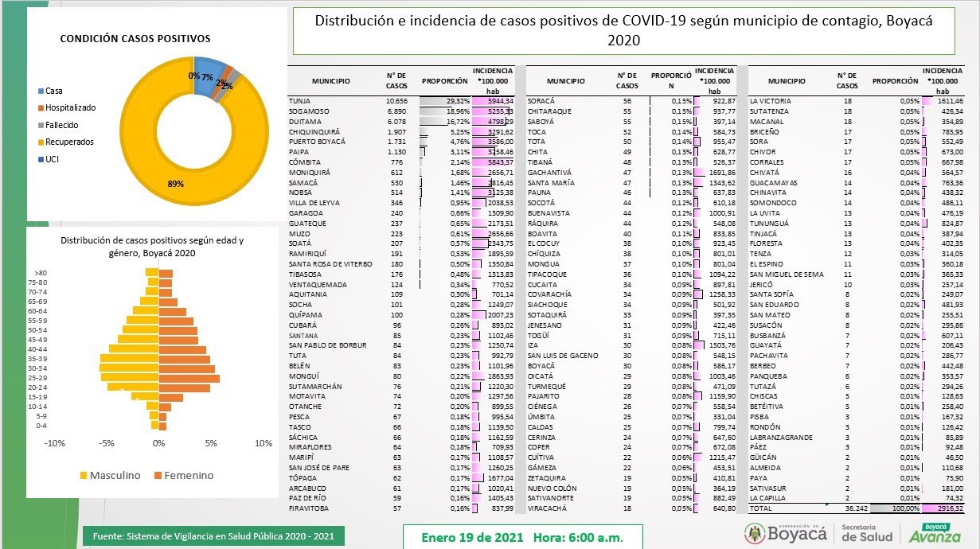Image resolution: width=980 pixels, height=549 pixels.
Task: Select the Casa legend blue marker
Action: click(x=41, y=91)
